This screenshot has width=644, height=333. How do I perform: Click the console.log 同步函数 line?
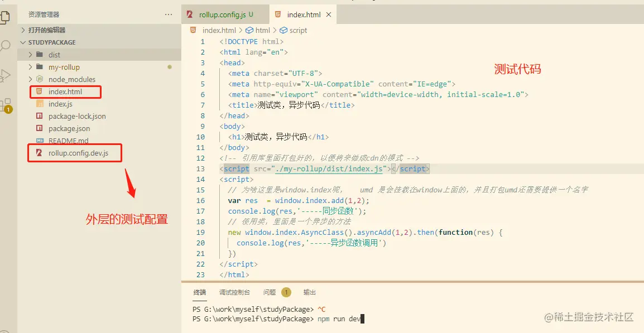tap(297, 211)
